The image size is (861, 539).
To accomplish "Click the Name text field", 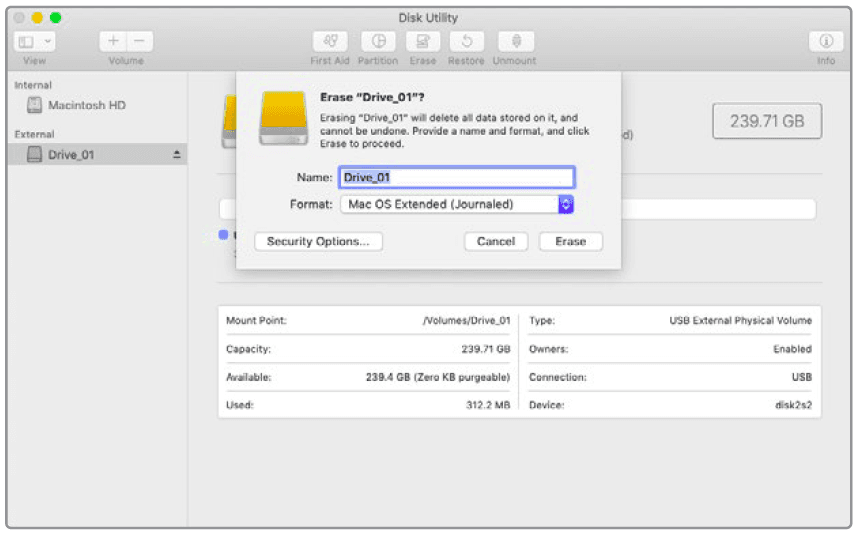I will (x=457, y=177).
